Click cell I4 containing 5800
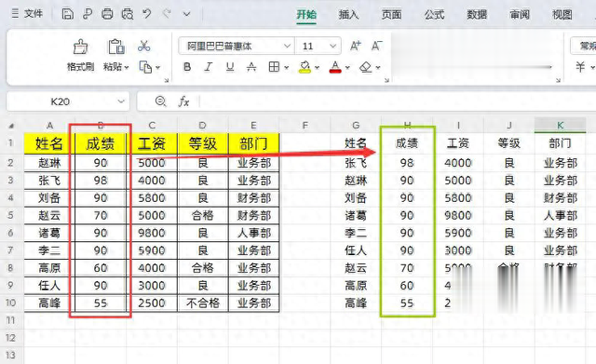 click(x=457, y=198)
